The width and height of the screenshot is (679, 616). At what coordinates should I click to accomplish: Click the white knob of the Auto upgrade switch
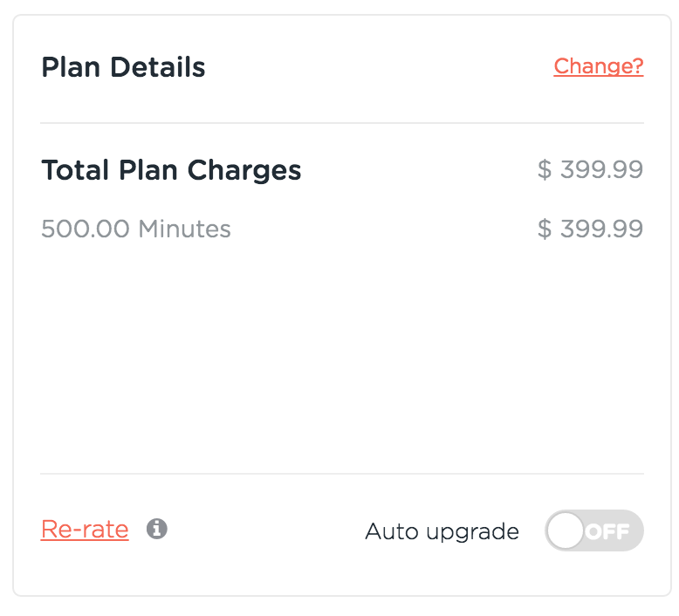pos(566,530)
